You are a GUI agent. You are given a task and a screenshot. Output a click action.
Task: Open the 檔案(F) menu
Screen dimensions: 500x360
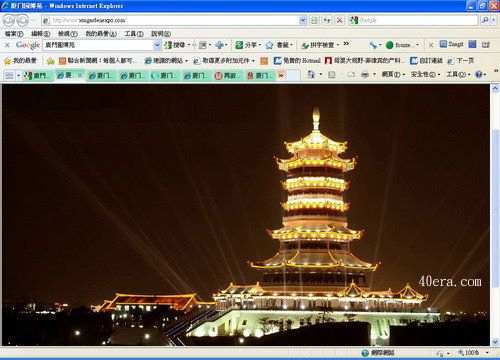point(14,34)
